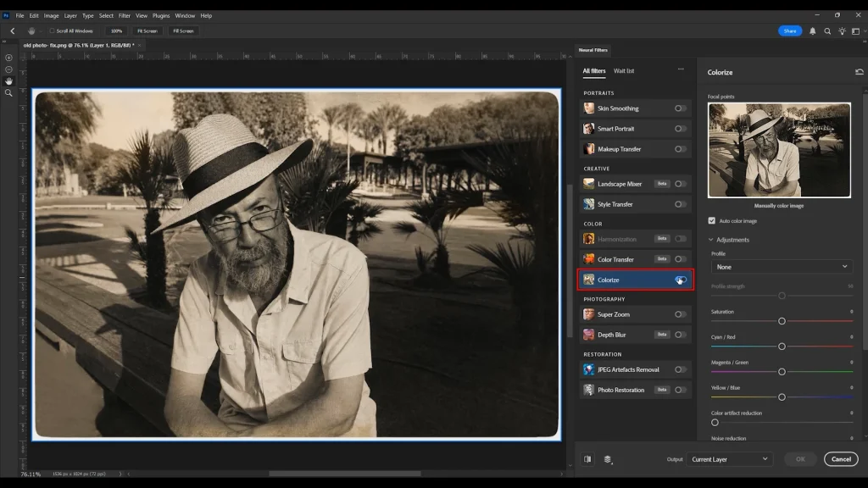868x488 pixels.
Task: Click the Magenta / Green slider handle
Action: tap(782, 372)
